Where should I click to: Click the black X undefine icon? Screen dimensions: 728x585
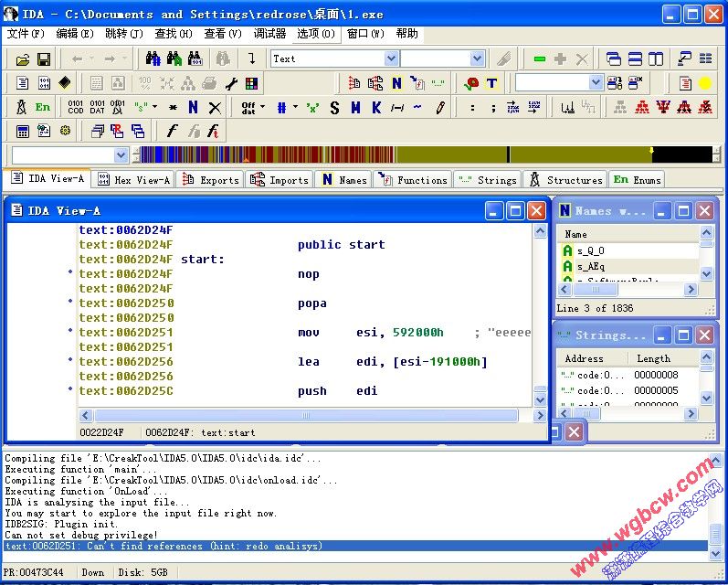pyautogui.click(x=215, y=108)
